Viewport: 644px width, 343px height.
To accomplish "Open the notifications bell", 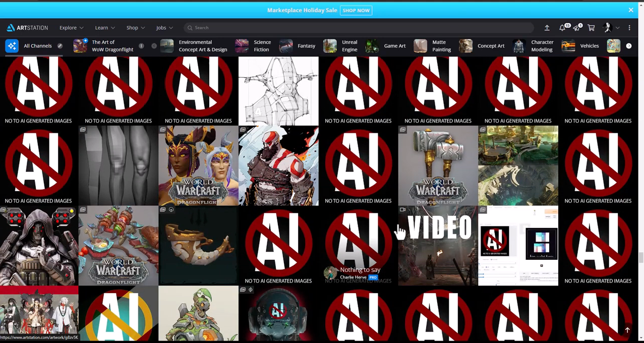I will 562,28.
